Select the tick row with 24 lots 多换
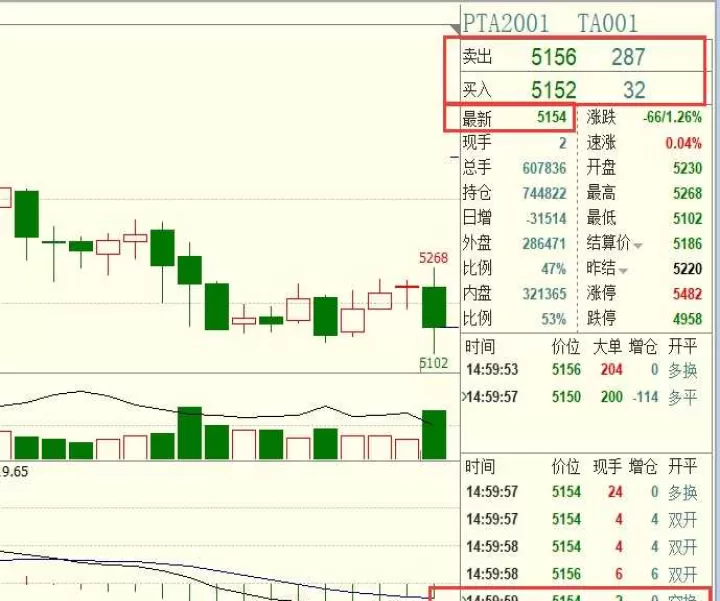The width and height of the screenshot is (720, 601). click(x=581, y=492)
